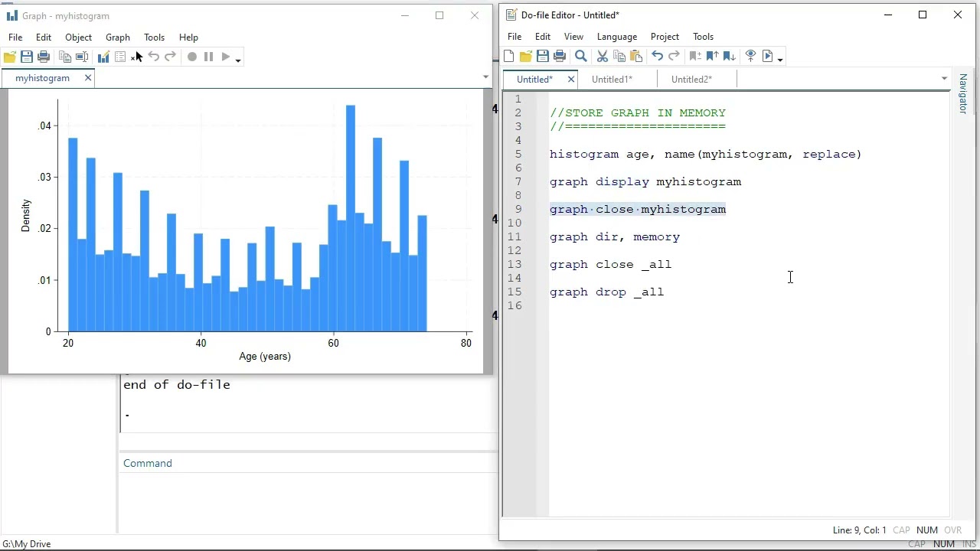Click Save icon in Do-file Editor toolbar

[543, 56]
